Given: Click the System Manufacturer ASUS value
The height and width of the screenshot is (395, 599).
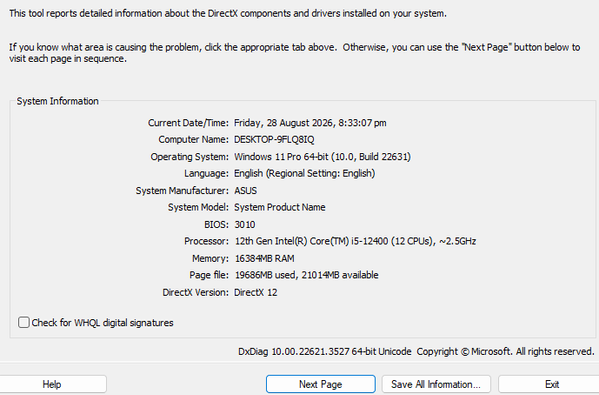Looking at the screenshot, I should pyautogui.click(x=245, y=190).
